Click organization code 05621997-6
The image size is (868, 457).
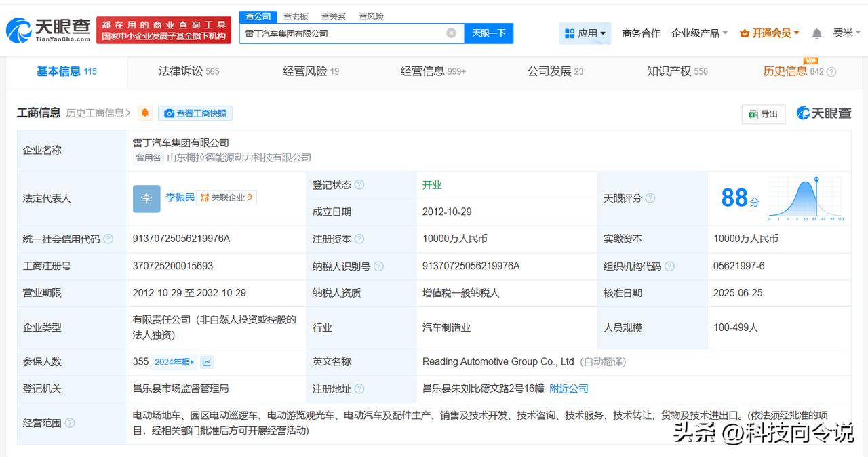[738, 266]
